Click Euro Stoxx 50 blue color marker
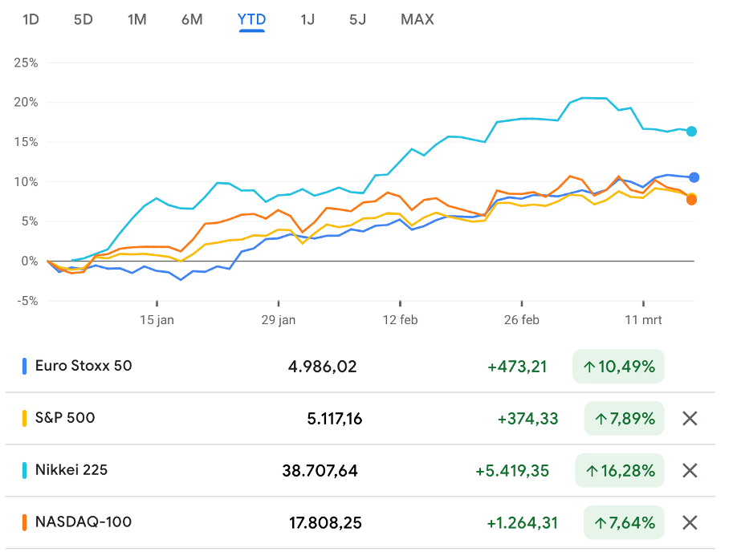Viewport: 729px width, 560px height. (24, 366)
